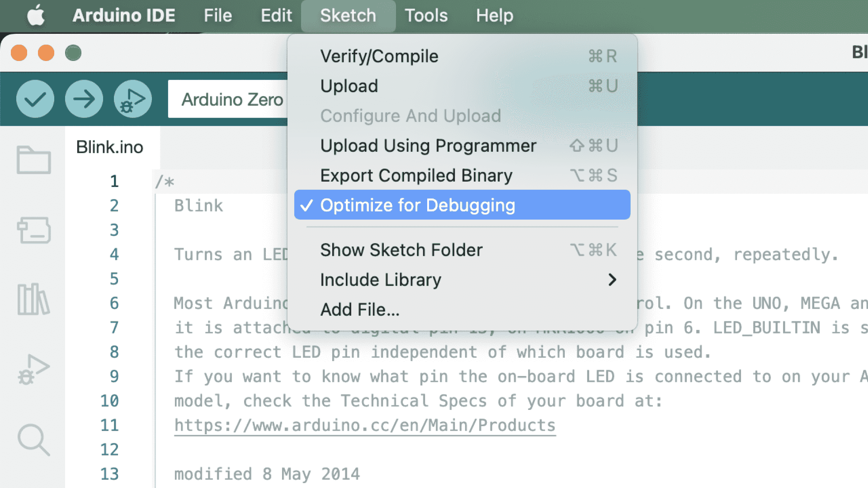Open the Boards Manager sidebar icon
This screenshot has width=868, height=488.
(x=34, y=230)
